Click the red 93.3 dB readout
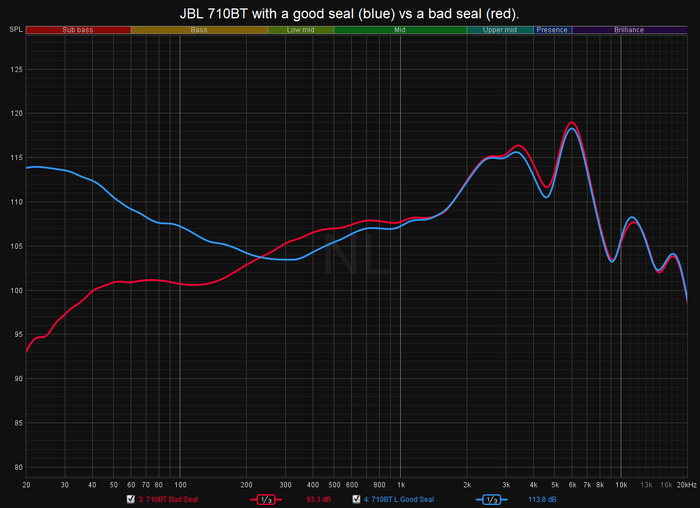The image size is (700, 508). coord(319,498)
